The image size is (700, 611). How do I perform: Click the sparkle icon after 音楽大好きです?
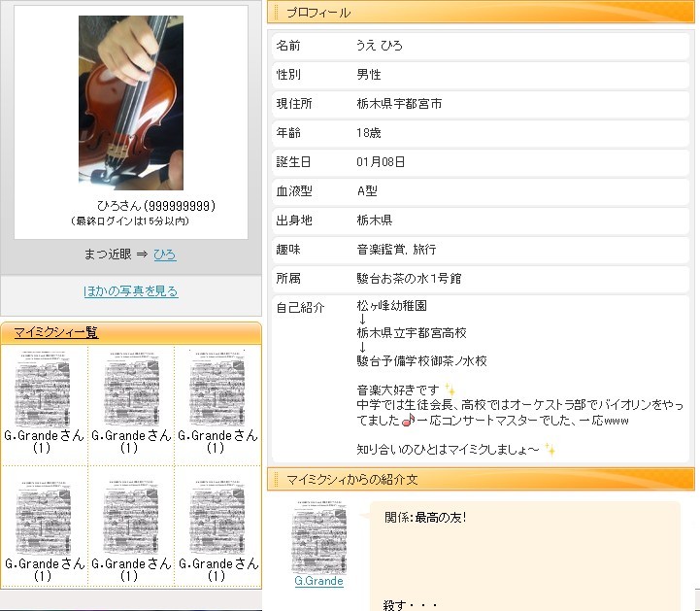[x=450, y=390]
